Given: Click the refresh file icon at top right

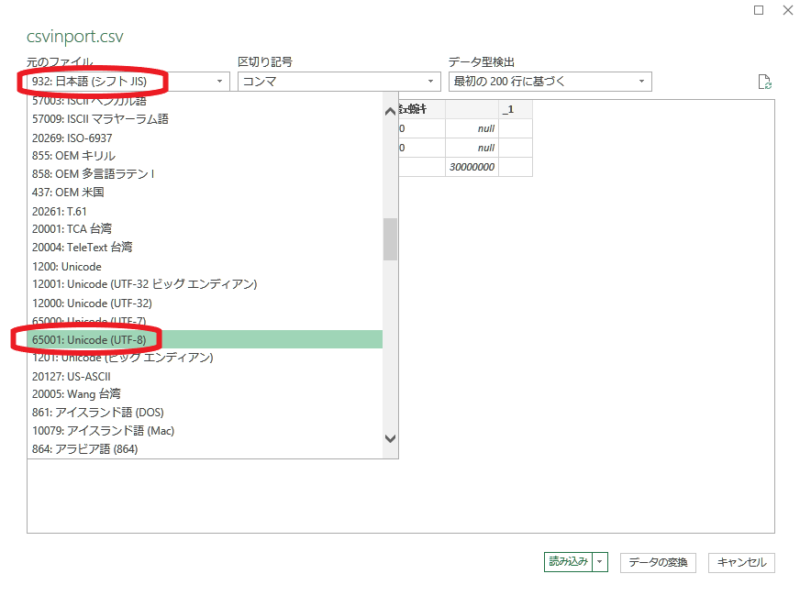Looking at the screenshot, I should (x=765, y=82).
